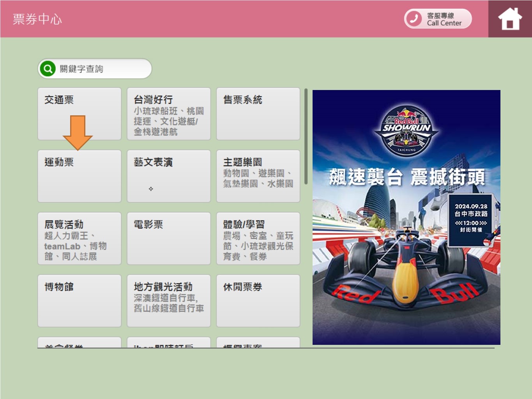Open the 客服專線 Call Center button
Viewport: 532px width, 399px height.
(x=438, y=19)
